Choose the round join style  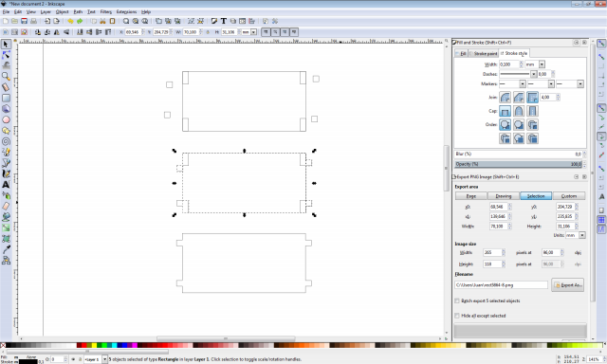[x=505, y=97]
